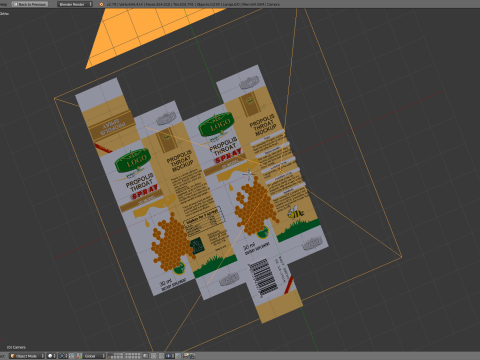The width and height of the screenshot is (480, 360).
Task: Click the OpenGL render image icon
Action: pyautogui.click(x=186, y=356)
